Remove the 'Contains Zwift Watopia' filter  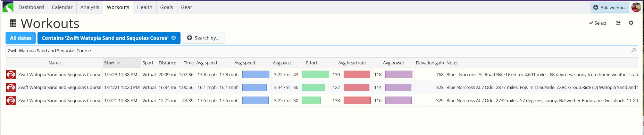(x=174, y=38)
